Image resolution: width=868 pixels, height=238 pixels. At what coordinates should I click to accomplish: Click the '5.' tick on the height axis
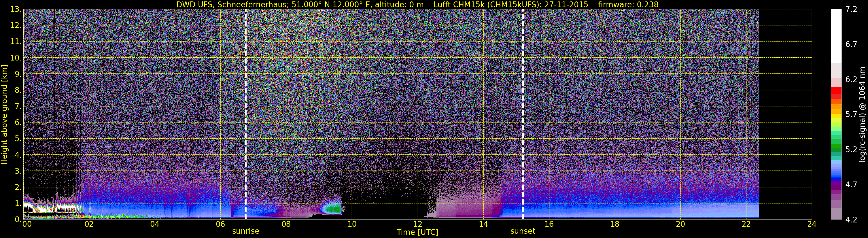tap(18, 139)
